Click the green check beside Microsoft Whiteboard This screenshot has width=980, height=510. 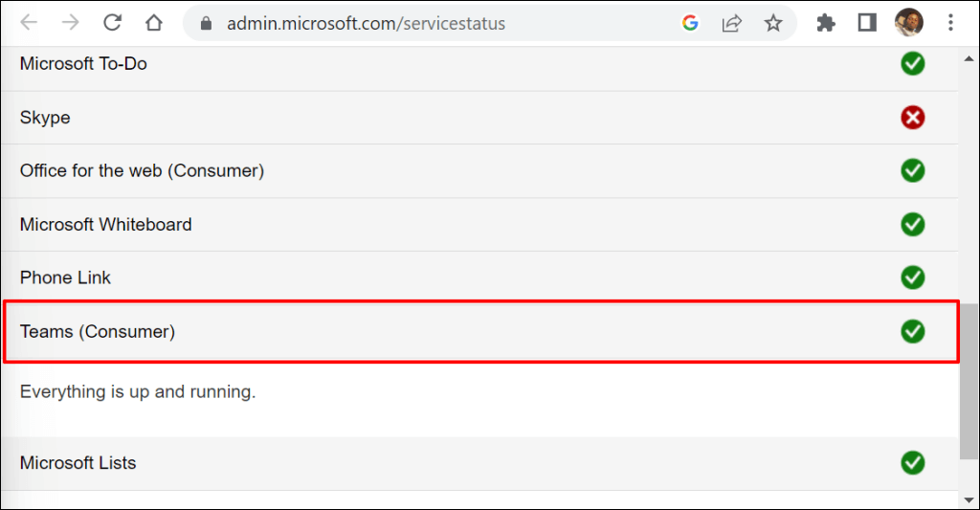pyautogui.click(x=912, y=225)
